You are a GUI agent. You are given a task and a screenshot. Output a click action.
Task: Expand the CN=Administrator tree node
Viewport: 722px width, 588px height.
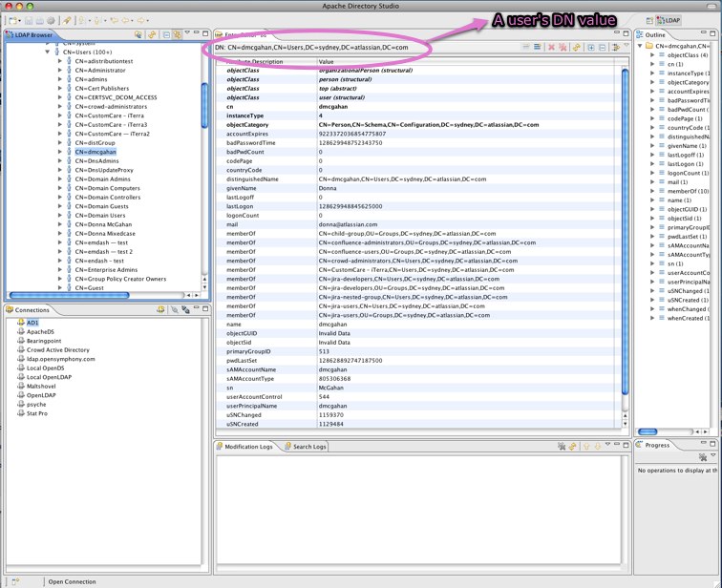(59, 70)
